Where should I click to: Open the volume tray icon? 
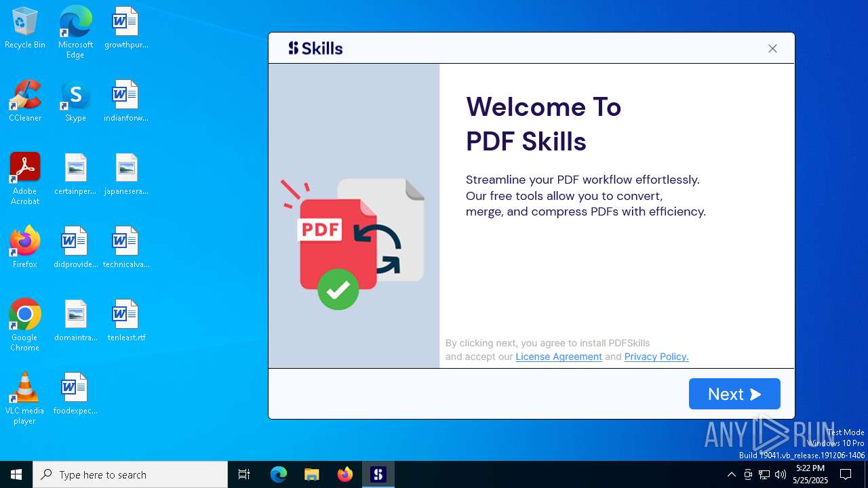click(781, 474)
